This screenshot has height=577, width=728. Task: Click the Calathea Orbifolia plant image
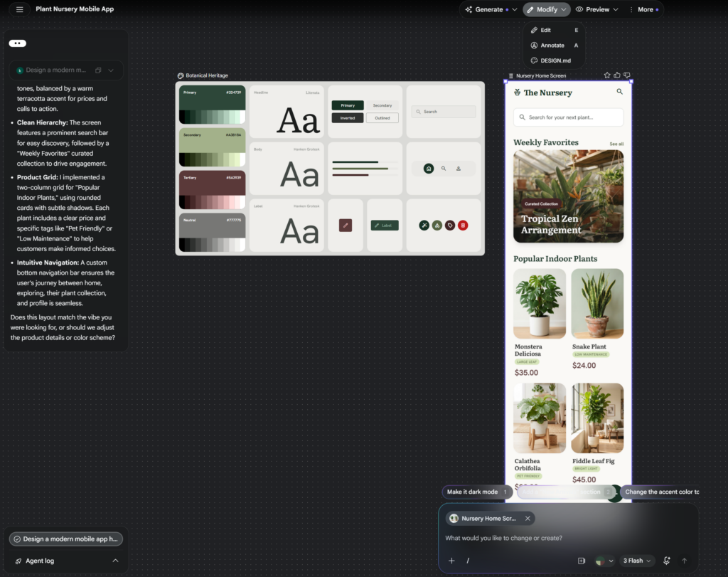[x=540, y=418]
